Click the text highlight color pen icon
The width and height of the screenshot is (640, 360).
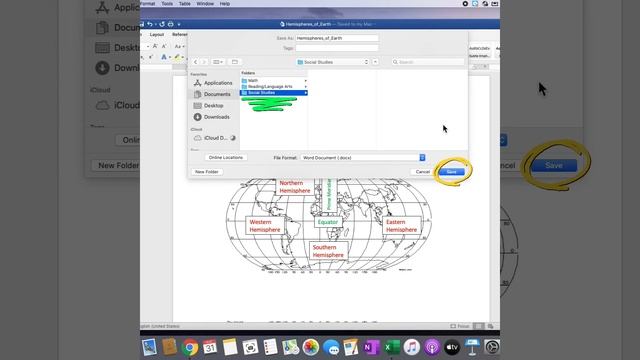177,57
